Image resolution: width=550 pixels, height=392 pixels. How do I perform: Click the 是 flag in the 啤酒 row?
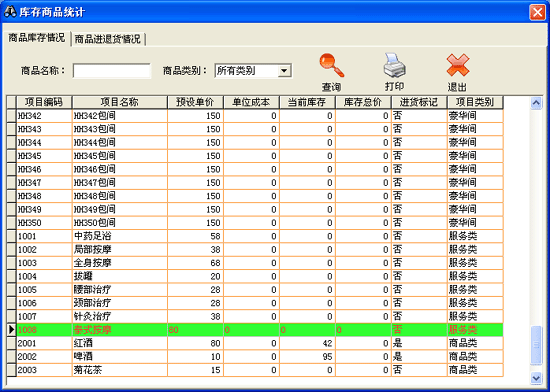[x=397, y=357]
